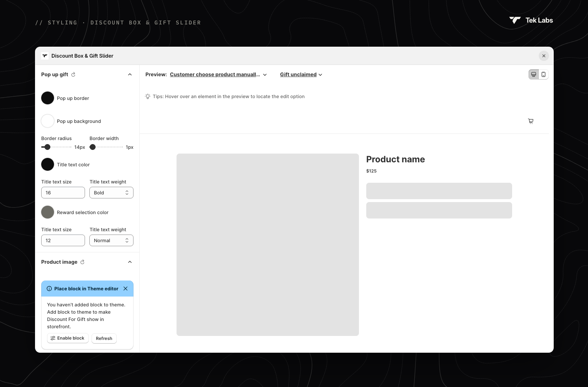Viewport: 588px width, 387px height.
Task: Click the Pop up gift section title
Action: click(55, 74)
